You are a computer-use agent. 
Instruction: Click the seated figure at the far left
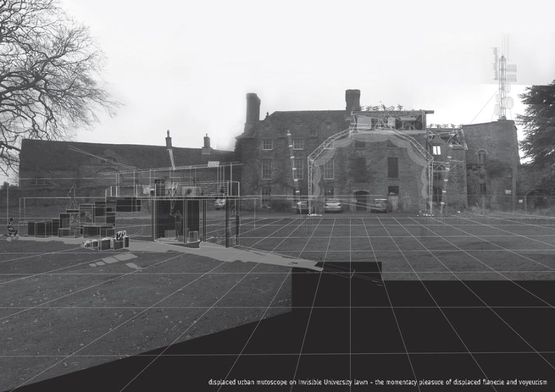pos(11,227)
